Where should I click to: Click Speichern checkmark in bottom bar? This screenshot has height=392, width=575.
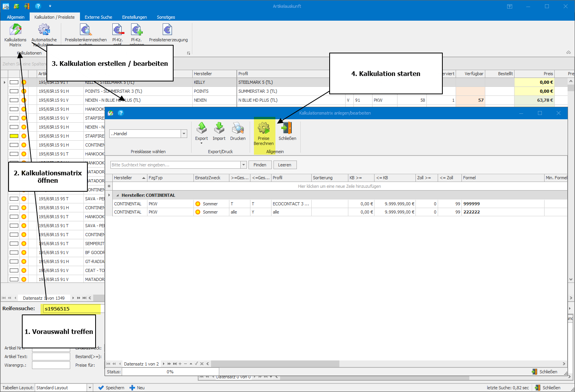111,388
